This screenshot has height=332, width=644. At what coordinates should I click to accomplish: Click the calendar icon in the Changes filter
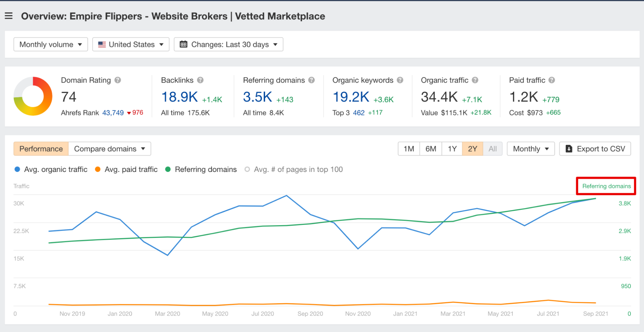point(184,44)
